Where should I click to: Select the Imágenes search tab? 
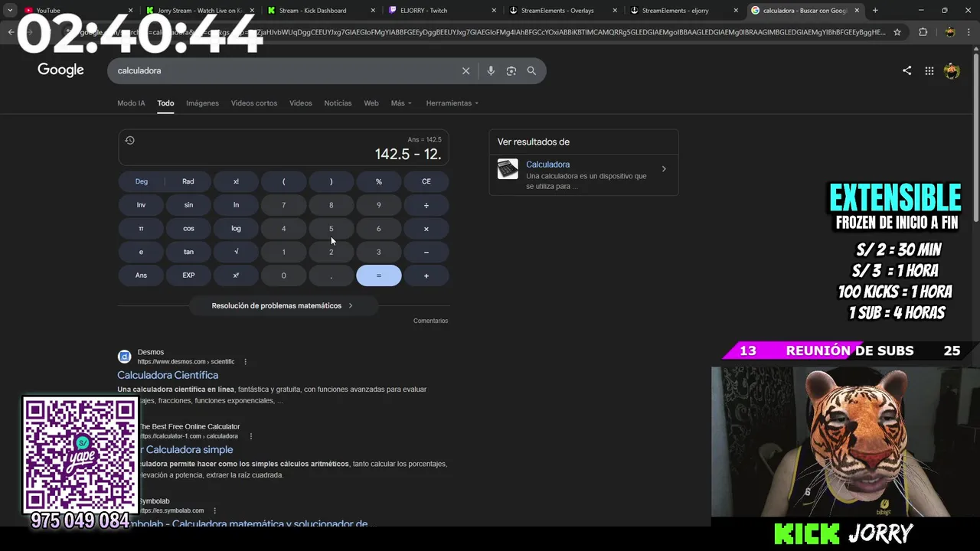coord(202,103)
